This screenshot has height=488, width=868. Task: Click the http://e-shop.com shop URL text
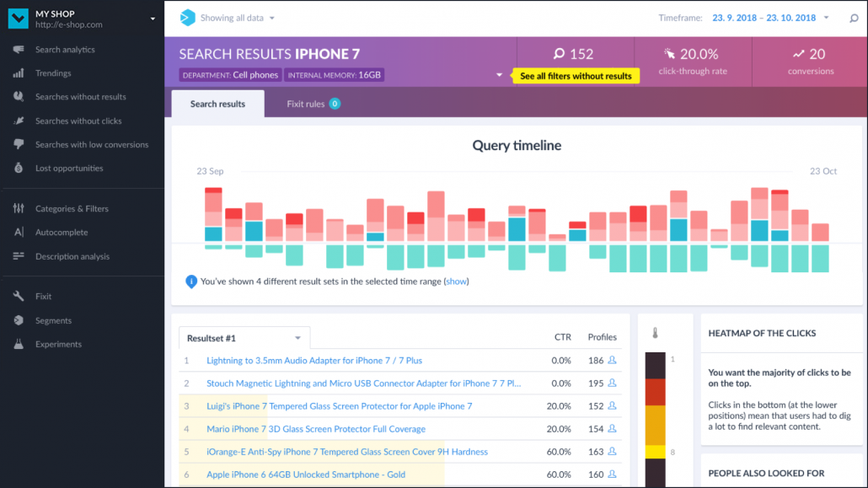point(68,25)
